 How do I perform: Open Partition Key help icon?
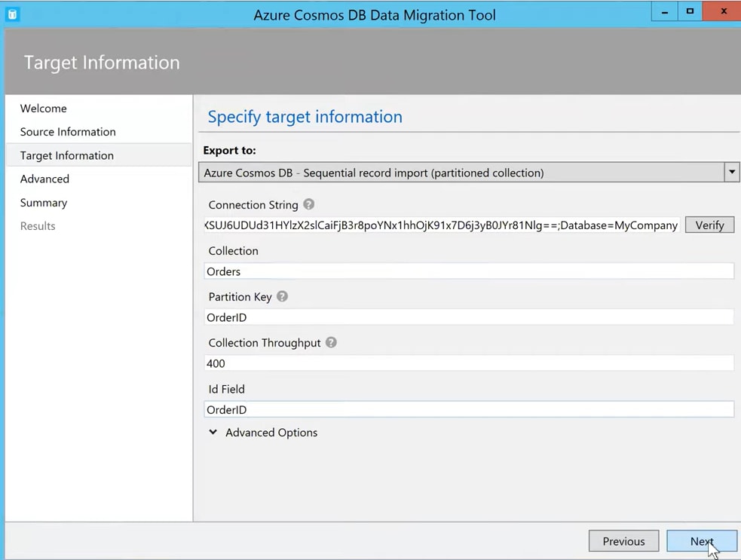[x=282, y=296]
